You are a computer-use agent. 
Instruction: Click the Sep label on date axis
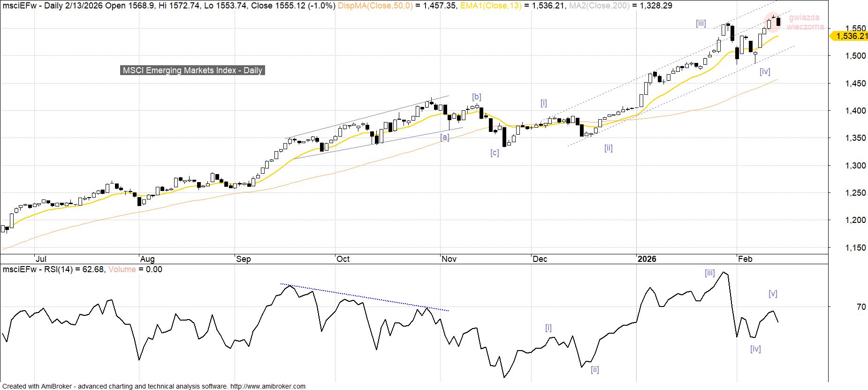(x=244, y=259)
